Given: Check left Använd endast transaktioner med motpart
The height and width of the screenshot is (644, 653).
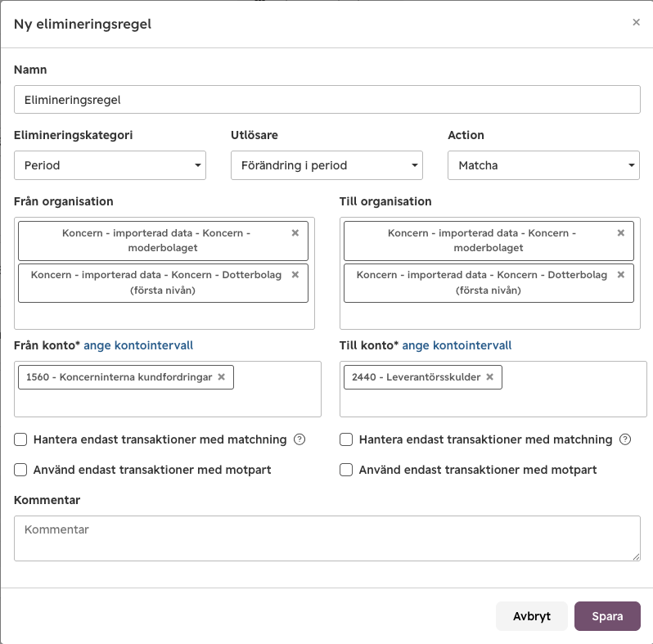Looking at the screenshot, I should (20, 470).
